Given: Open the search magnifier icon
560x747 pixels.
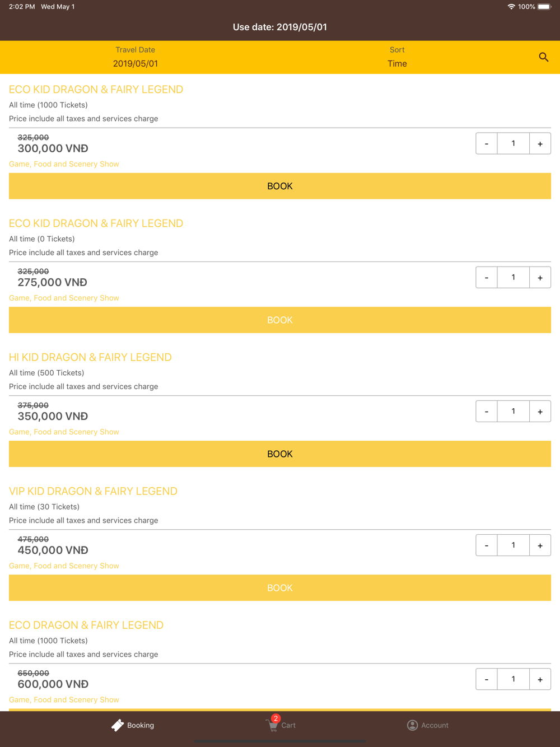Looking at the screenshot, I should pyautogui.click(x=543, y=57).
